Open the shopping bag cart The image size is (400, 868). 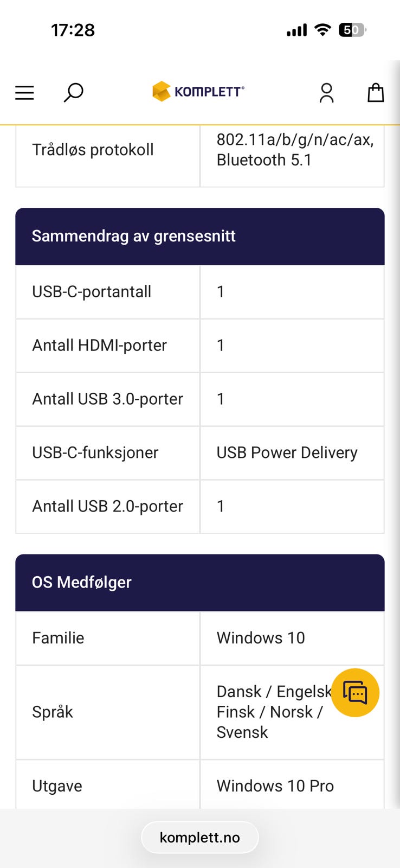(376, 93)
